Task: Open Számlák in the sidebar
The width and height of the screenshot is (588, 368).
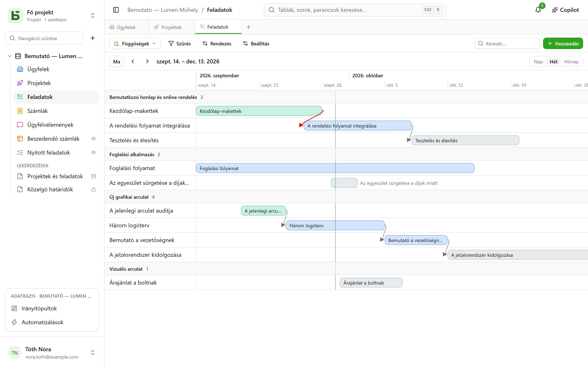Action: (x=56, y=111)
